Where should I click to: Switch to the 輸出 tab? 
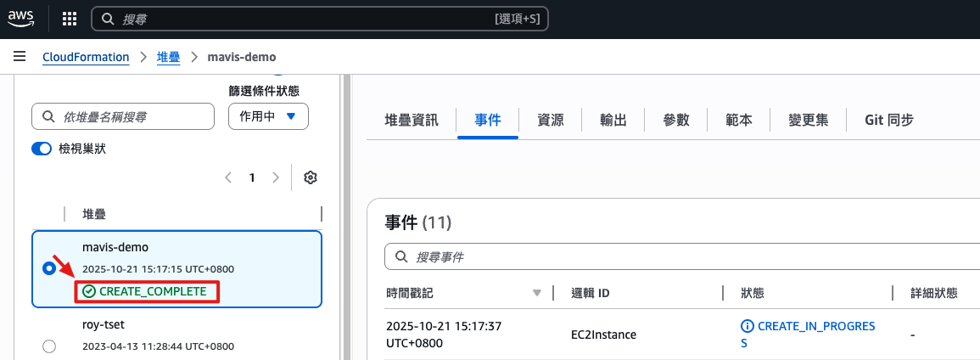613,120
